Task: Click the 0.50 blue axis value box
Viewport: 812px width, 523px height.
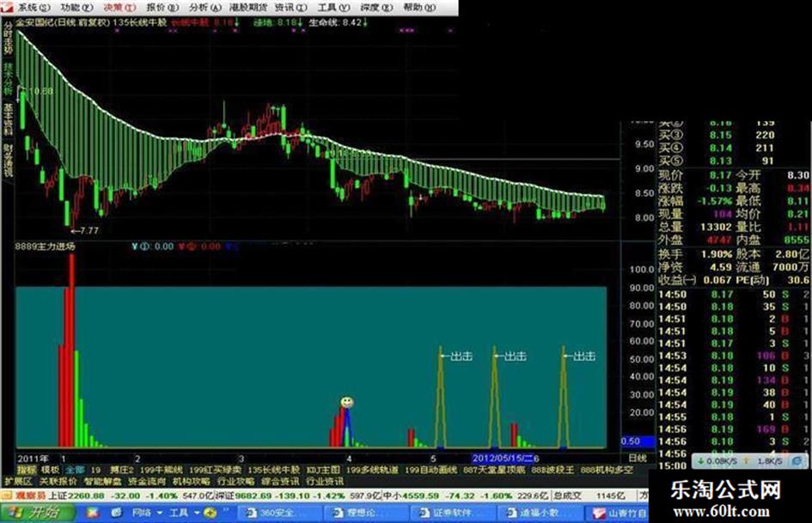Action: click(x=638, y=441)
